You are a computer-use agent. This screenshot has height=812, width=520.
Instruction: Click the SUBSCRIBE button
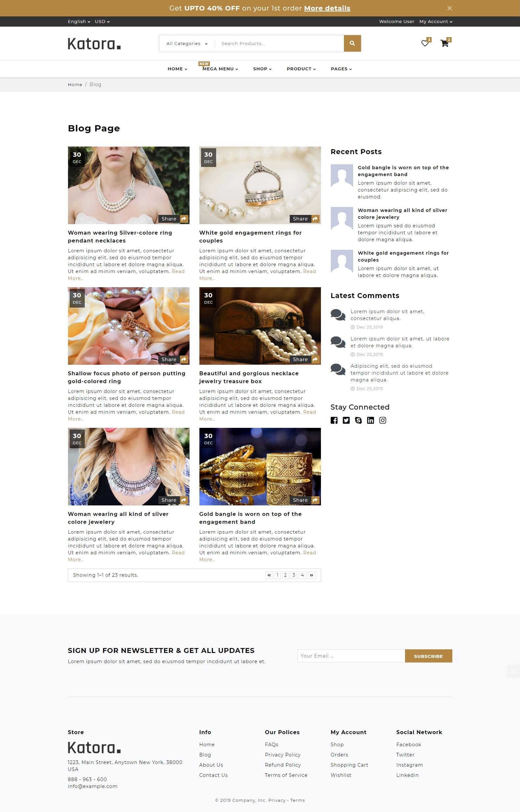click(x=428, y=656)
